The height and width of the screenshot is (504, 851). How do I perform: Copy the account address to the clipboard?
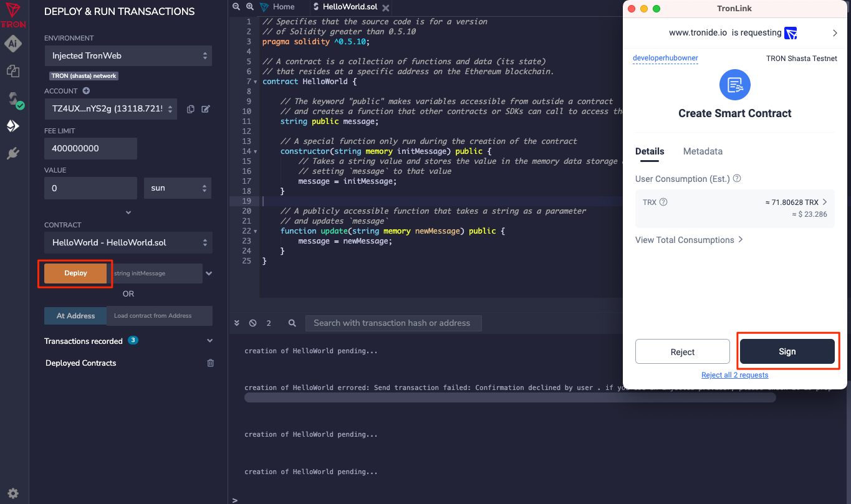(x=191, y=109)
